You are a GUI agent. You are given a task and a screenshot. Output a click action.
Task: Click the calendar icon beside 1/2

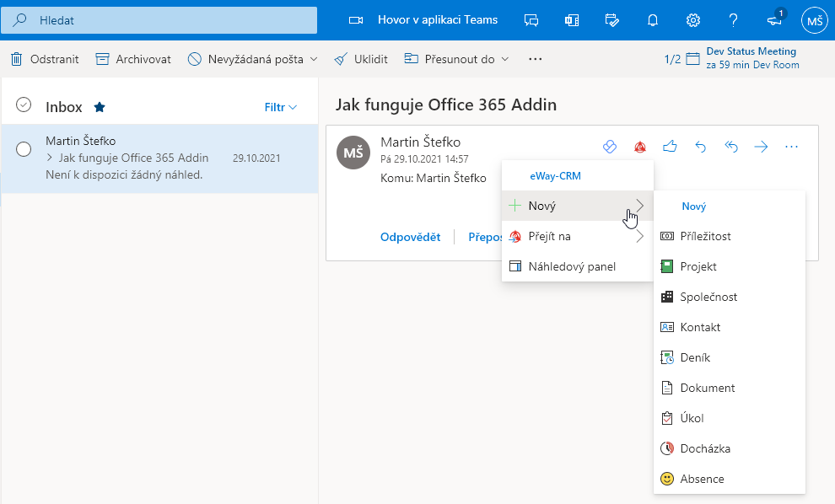[692, 58]
